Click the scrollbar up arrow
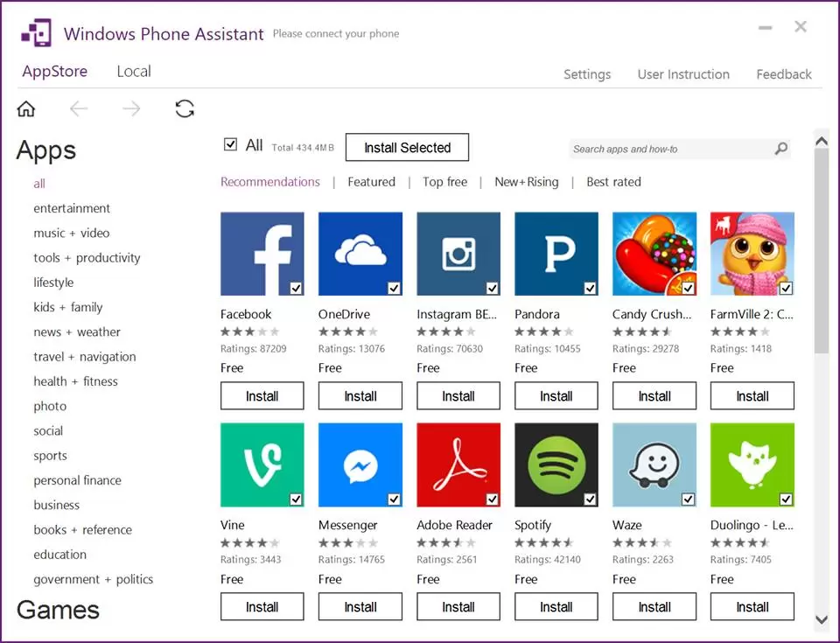 (x=822, y=141)
